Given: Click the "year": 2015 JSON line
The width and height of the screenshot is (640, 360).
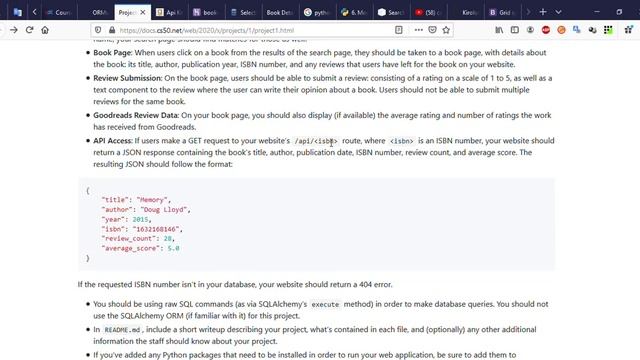Looking at the screenshot, I should [127, 219].
